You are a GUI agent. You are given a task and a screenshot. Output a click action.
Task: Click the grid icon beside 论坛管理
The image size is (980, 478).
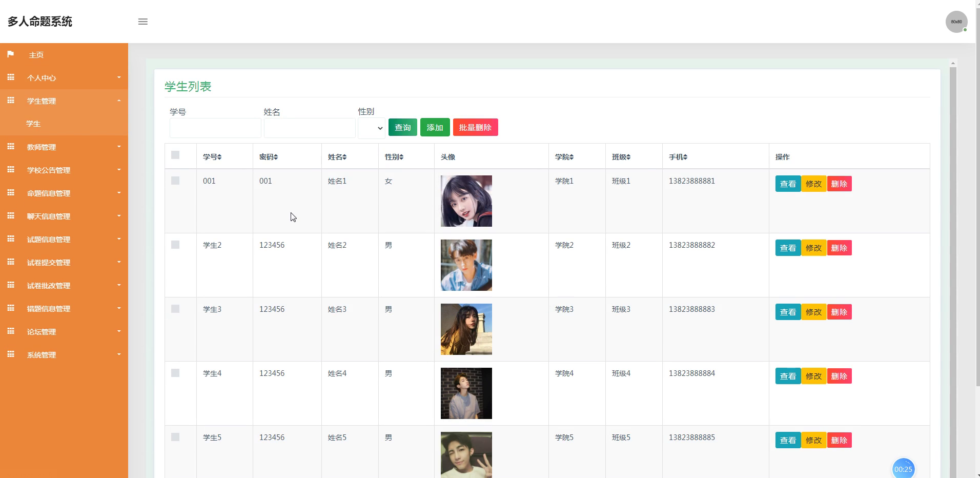point(11,331)
